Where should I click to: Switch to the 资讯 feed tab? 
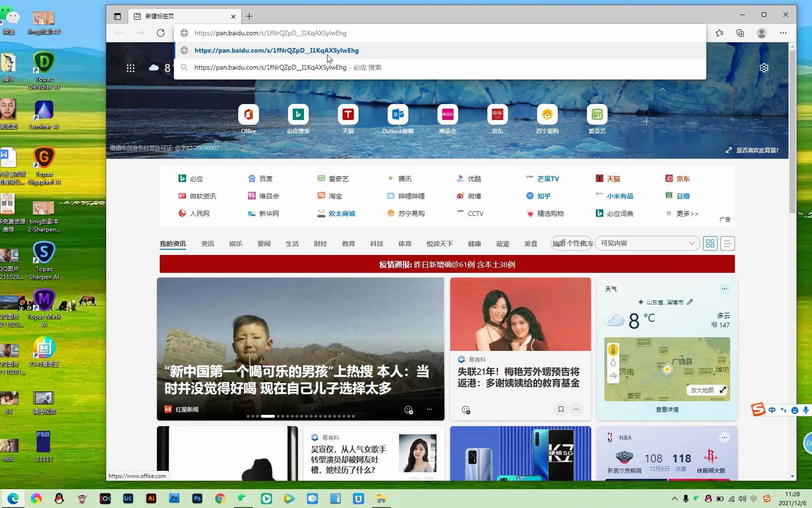click(x=207, y=244)
